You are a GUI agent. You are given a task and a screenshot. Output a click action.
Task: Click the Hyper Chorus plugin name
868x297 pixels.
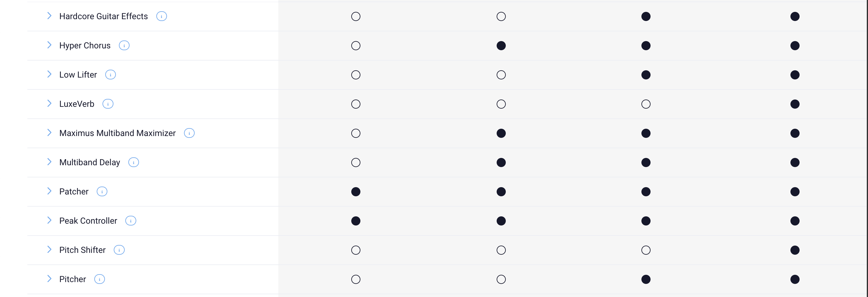85,46
